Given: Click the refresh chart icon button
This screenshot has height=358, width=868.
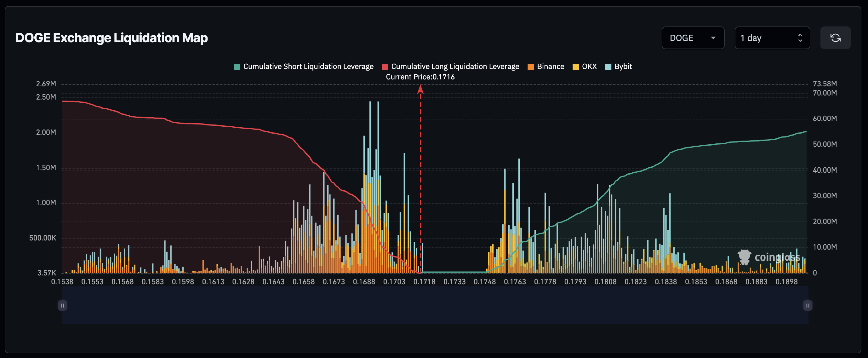Looking at the screenshot, I should click(835, 38).
